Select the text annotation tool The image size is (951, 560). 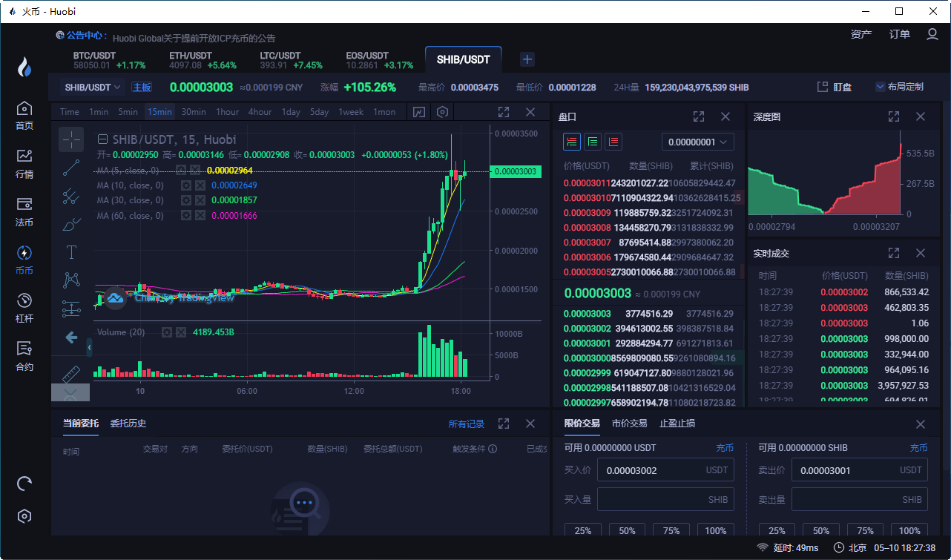tap(71, 252)
